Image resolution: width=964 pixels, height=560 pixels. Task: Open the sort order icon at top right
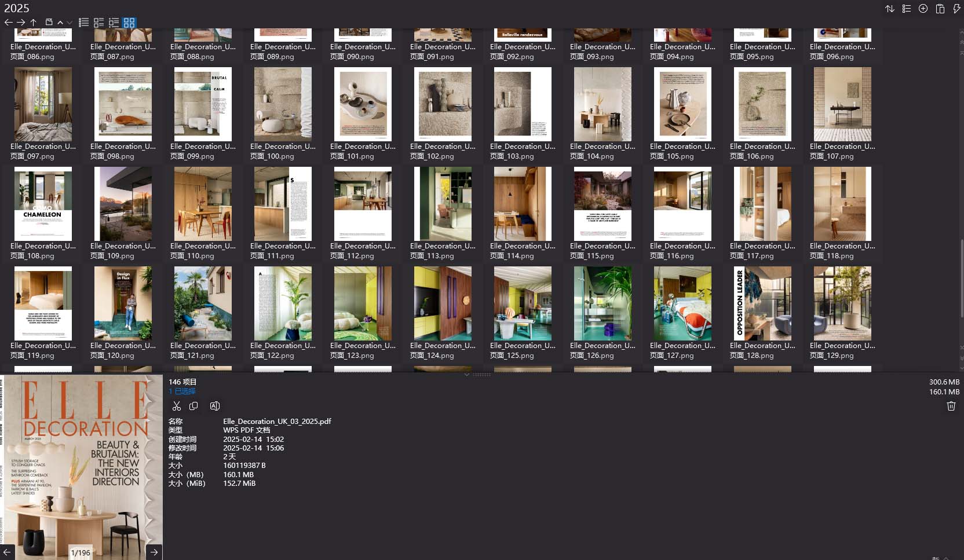click(890, 9)
